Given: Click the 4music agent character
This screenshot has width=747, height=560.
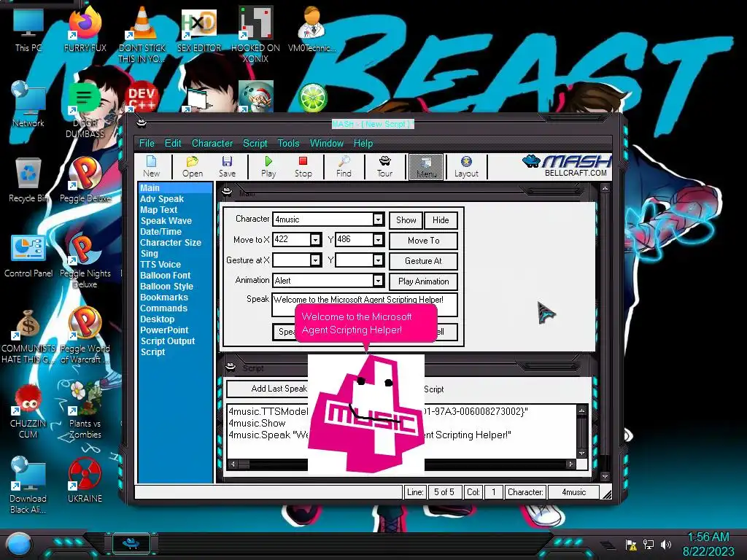Looking at the screenshot, I should (x=366, y=413).
